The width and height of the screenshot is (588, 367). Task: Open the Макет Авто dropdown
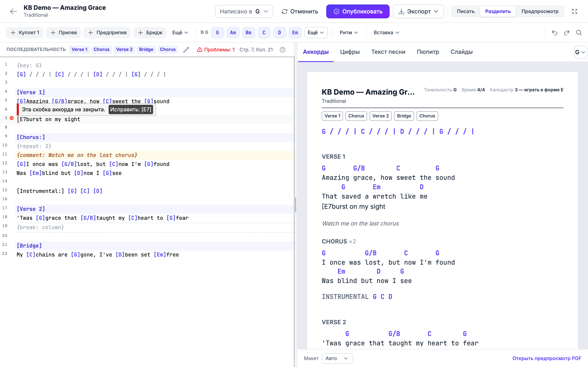(337, 358)
